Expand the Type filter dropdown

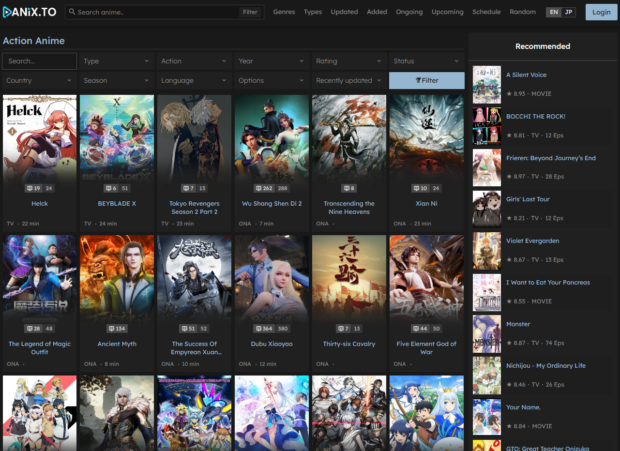tap(116, 61)
